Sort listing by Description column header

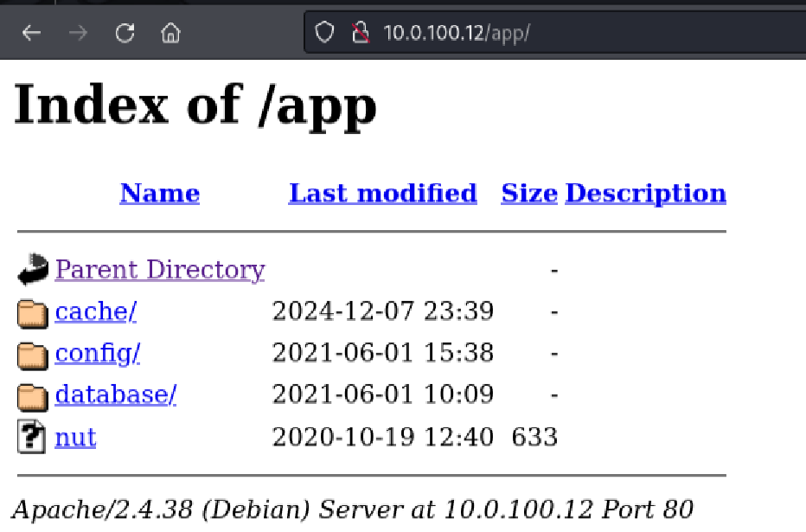[645, 193]
